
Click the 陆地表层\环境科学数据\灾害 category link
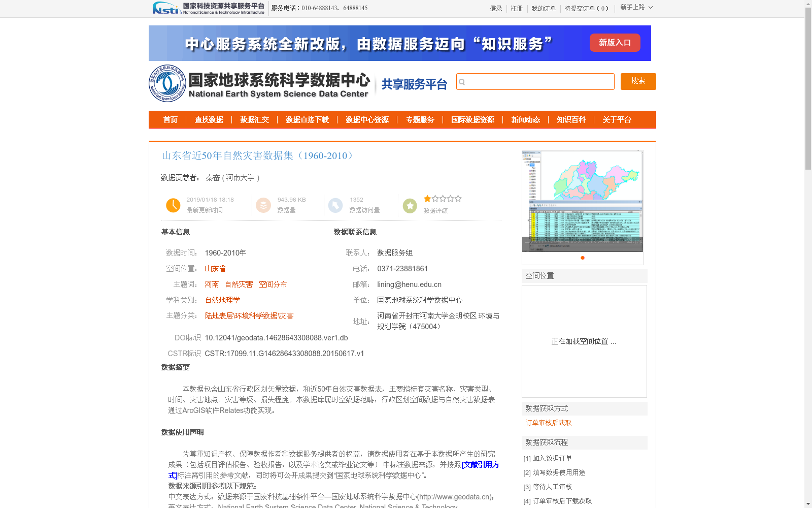249,316
